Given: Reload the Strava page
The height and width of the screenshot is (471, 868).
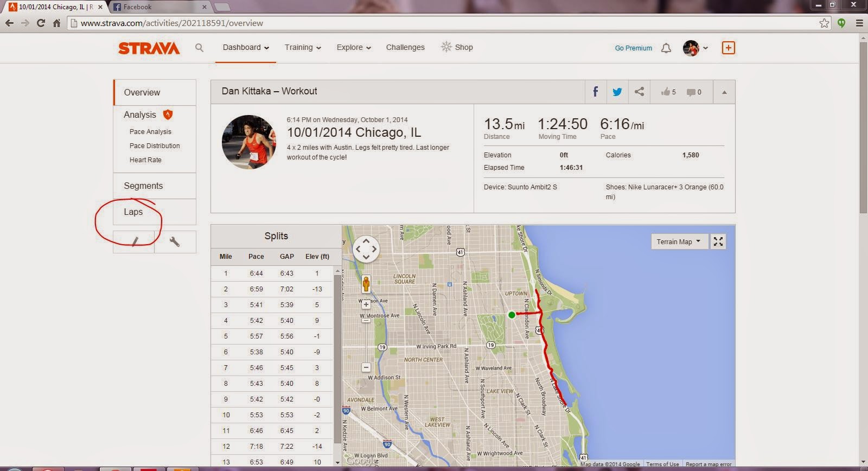Looking at the screenshot, I should [x=41, y=23].
